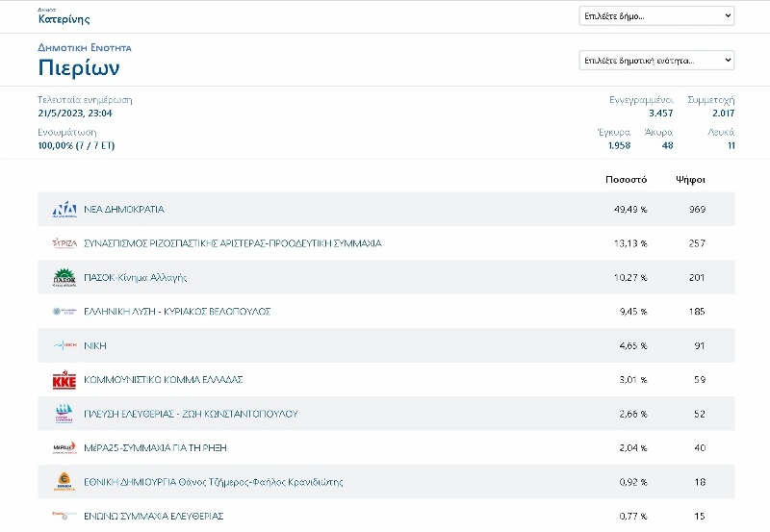Click the blank ballots value 11
770x532 pixels.
(731, 146)
